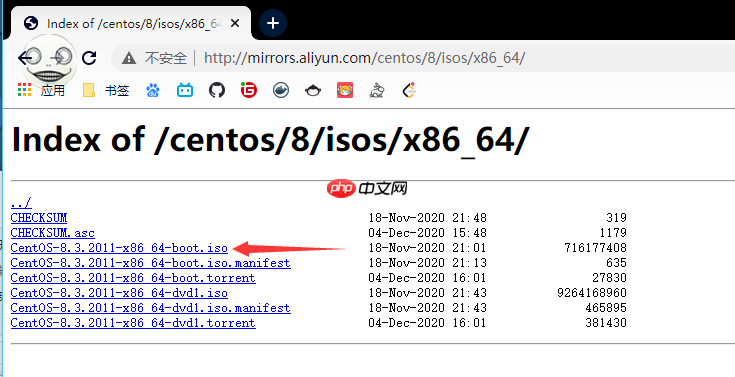This screenshot has height=377, width=735.
Task: Click the date 18-Nov-2020 21:48
Action: pyautogui.click(x=428, y=218)
